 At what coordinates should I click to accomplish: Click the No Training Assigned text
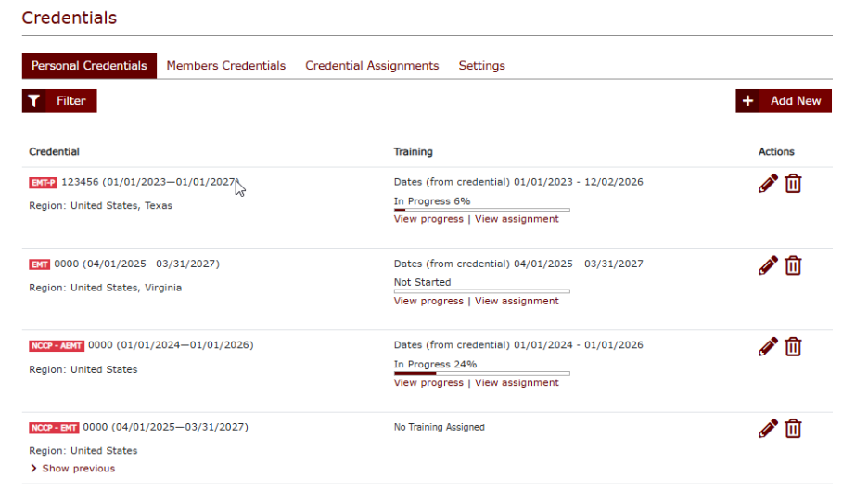pos(439,427)
